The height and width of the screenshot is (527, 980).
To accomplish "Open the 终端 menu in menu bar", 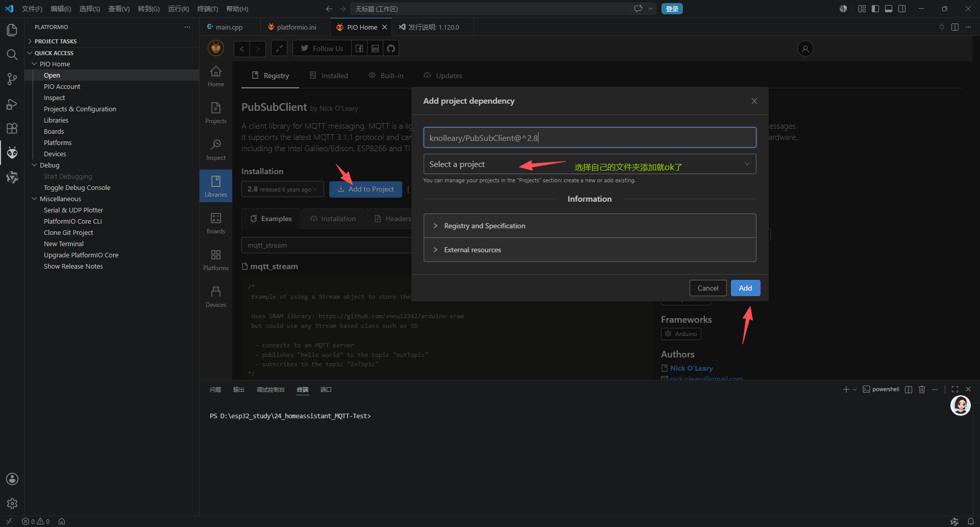I will pyautogui.click(x=207, y=9).
